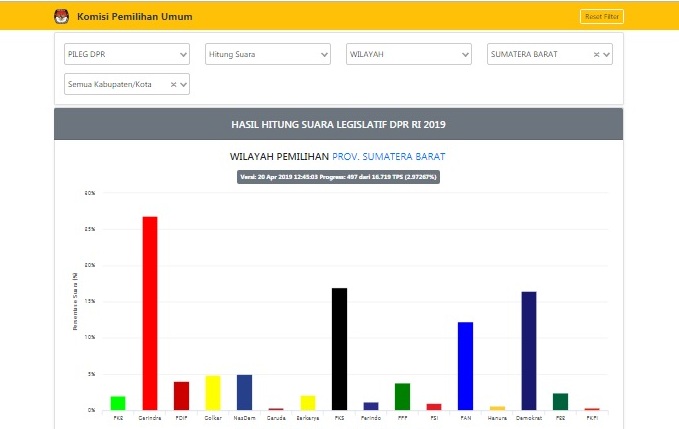Click the version and progress info badge
The image size is (679, 429).
[338, 177]
